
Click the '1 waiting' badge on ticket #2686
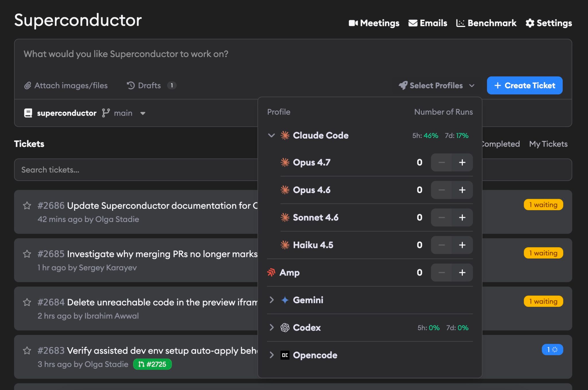[x=543, y=205]
